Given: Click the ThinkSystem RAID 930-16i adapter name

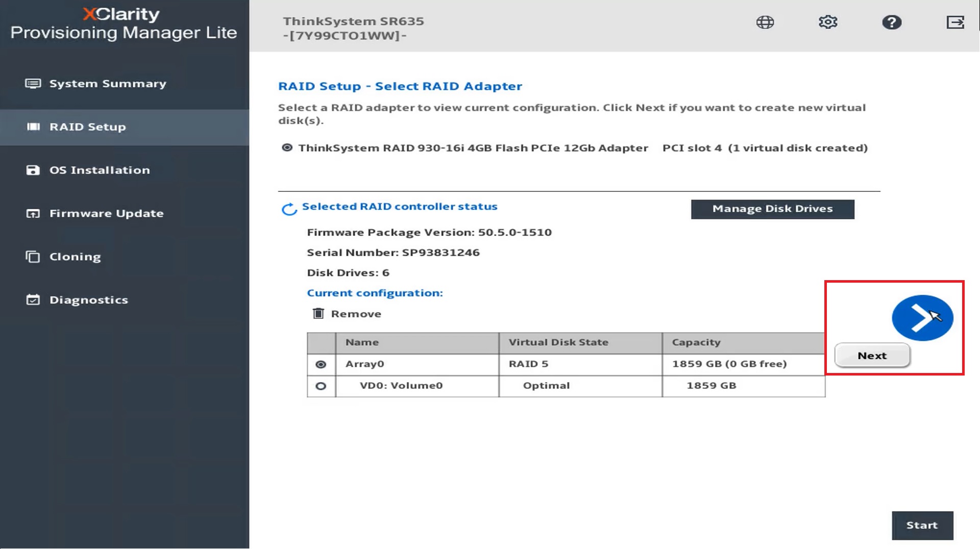Looking at the screenshot, I should tap(473, 148).
